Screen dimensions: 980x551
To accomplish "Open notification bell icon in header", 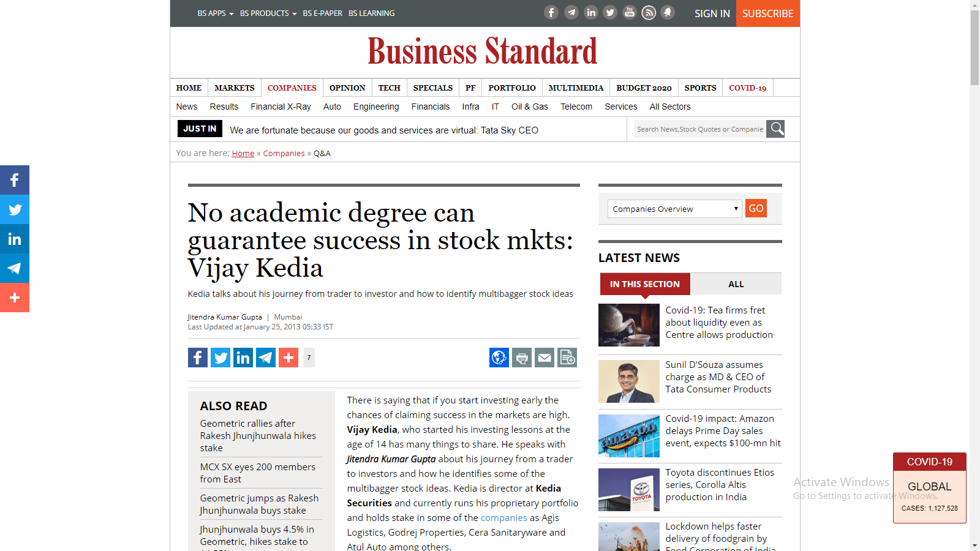I will click(x=668, y=12).
